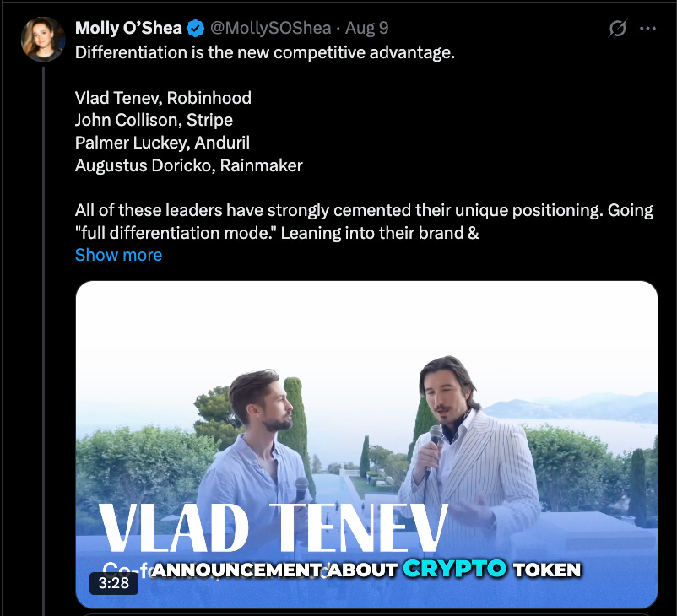The height and width of the screenshot is (616, 677).
Task: Click the blue verified badge
Action: (x=196, y=29)
